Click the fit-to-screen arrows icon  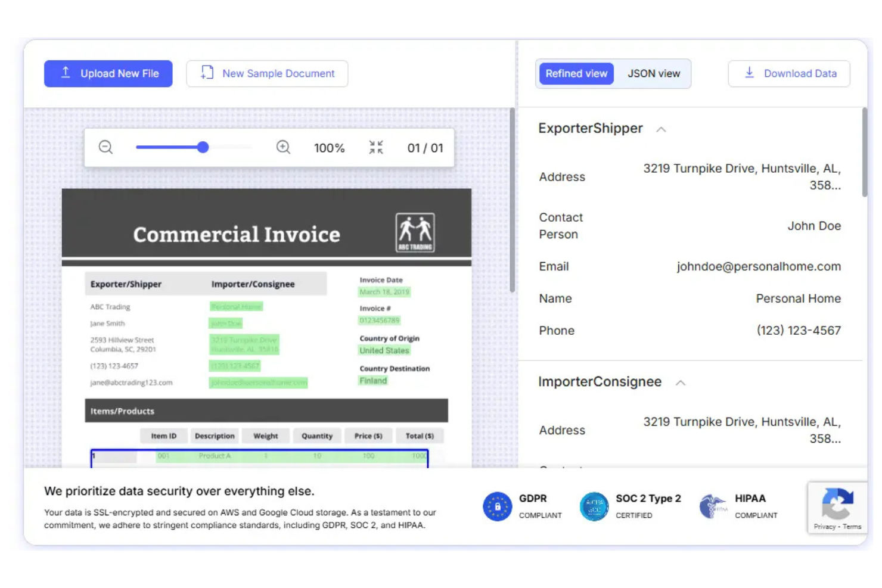(375, 147)
